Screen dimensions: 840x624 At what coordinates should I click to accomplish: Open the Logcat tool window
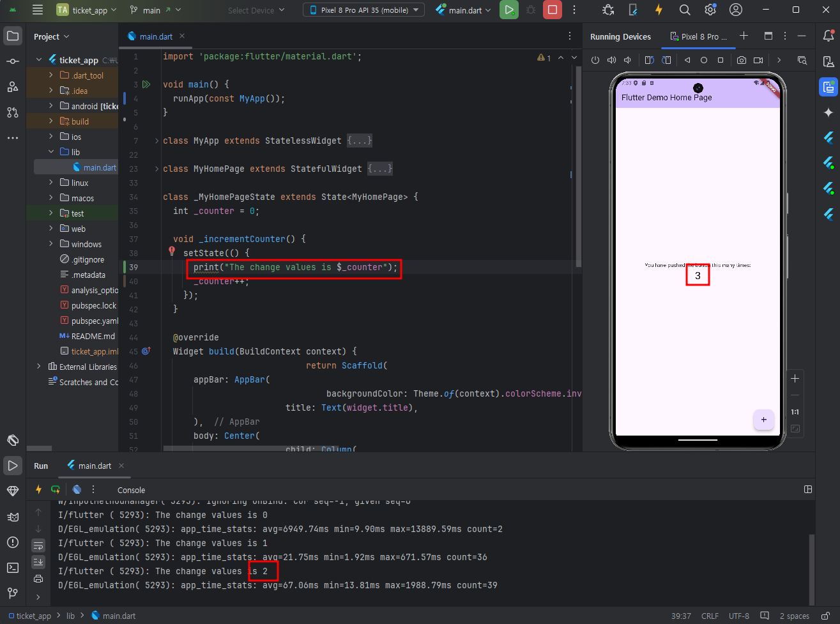(13, 517)
